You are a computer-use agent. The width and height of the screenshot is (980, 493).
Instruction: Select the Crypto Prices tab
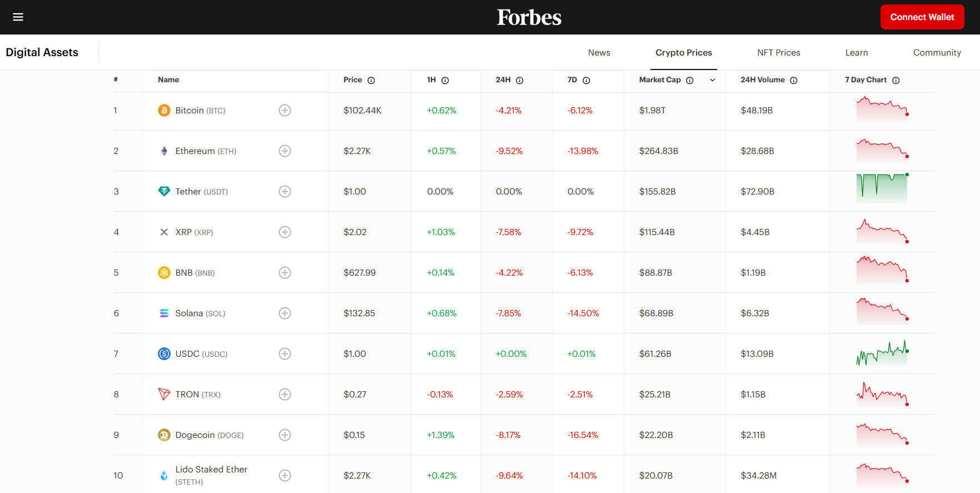point(684,53)
